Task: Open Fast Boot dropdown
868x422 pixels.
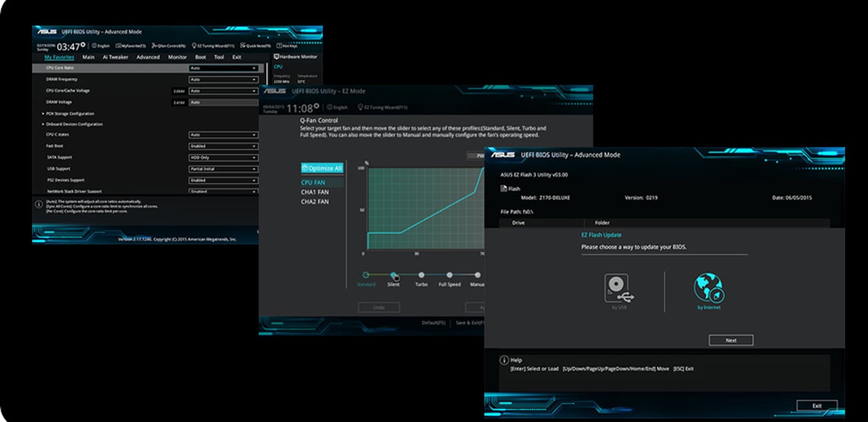Action: pyautogui.click(x=223, y=146)
